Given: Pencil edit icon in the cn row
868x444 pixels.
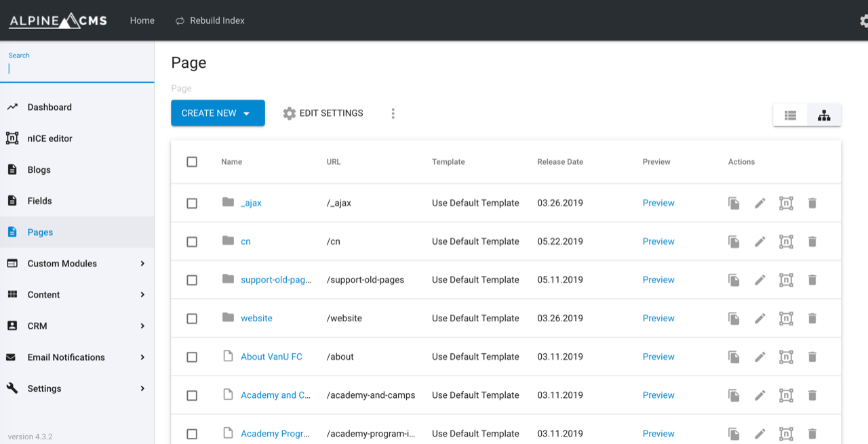Looking at the screenshot, I should click(760, 241).
